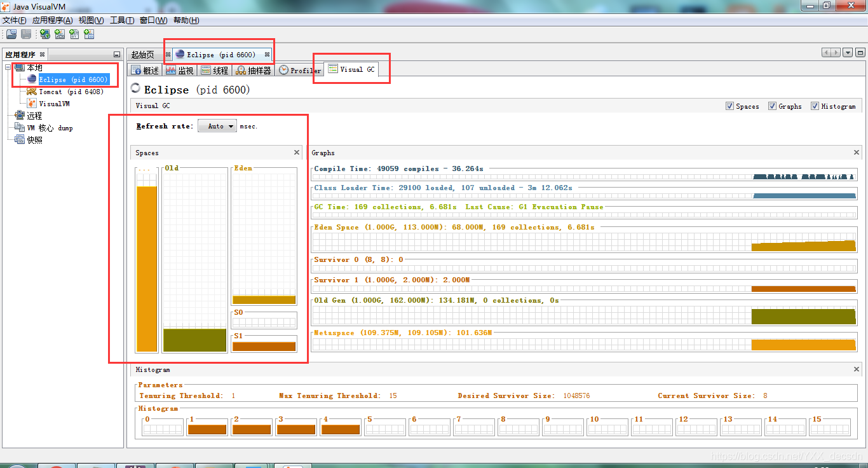The image size is (868, 468).
Task: Click the Metaspace graph label
Action: pyautogui.click(x=403, y=333)
